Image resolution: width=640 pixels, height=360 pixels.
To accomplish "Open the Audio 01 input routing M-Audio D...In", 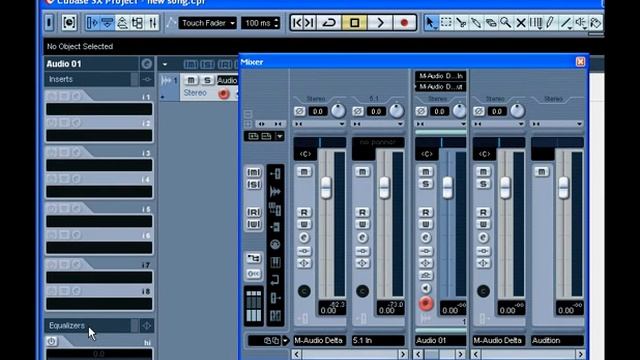I will coord(441,76).
